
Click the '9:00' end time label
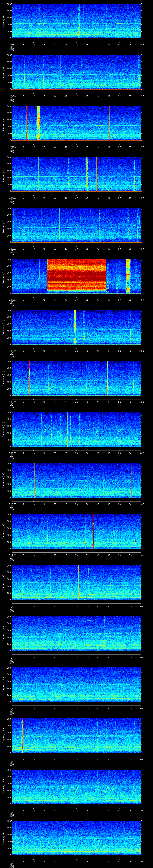(141, 402)
